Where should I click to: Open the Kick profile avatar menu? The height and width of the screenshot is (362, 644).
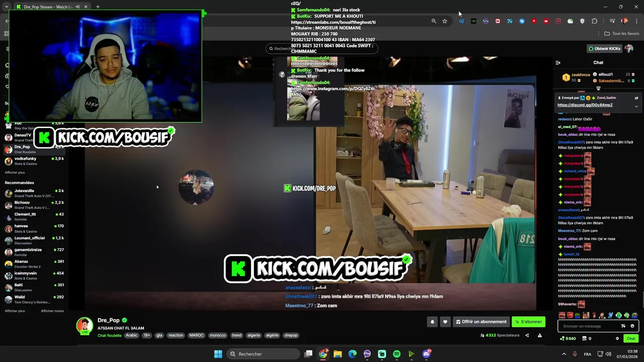point(629,49)
